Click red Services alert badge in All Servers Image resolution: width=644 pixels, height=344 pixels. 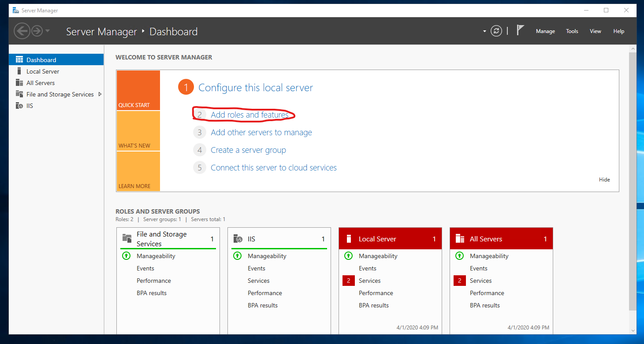pyautogui.click(x=459, y=281)
